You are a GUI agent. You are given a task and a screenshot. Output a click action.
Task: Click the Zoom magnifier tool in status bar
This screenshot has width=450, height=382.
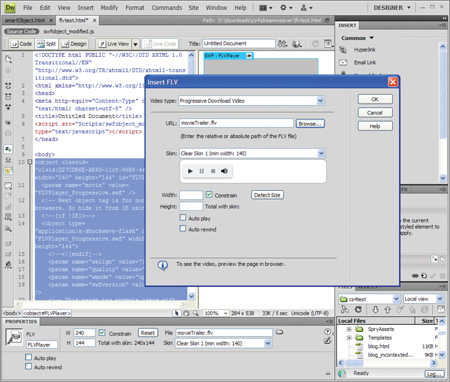click(x=195, y=313)
